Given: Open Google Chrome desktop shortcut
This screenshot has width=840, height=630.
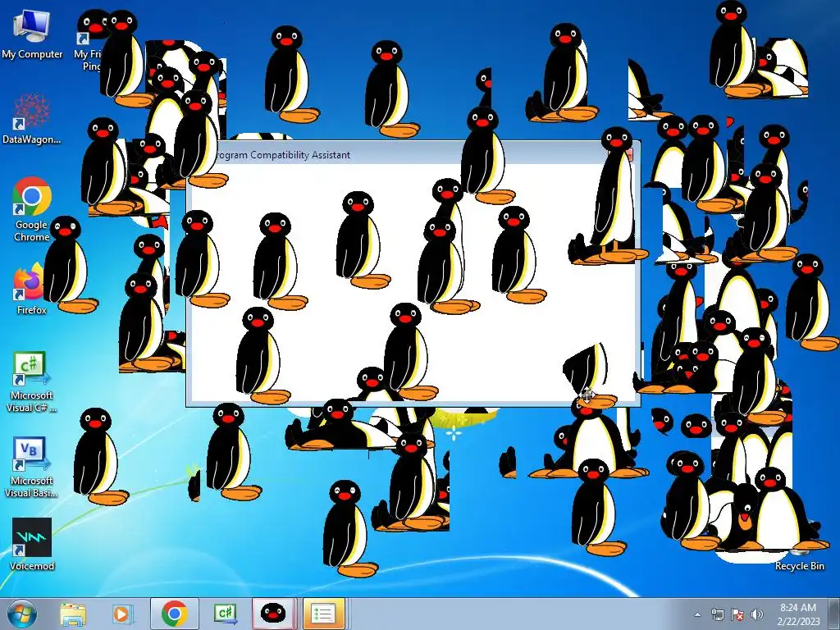Looking at the screenshot, I should coord(32,209).
